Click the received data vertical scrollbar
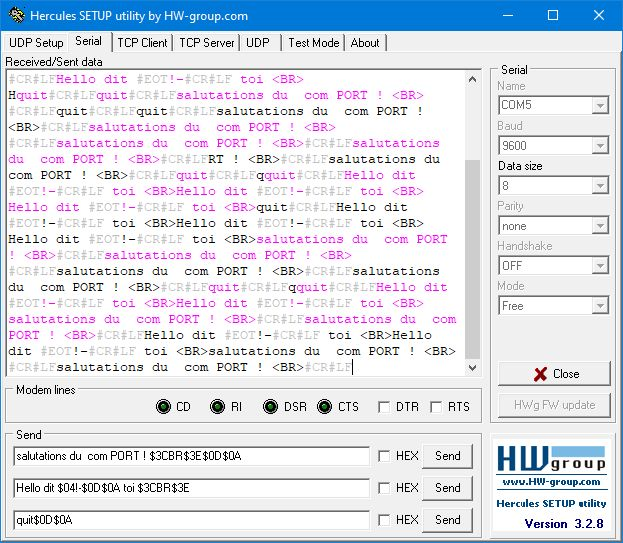623x543 pixels. pyautogui.click(x=473, y=220)
